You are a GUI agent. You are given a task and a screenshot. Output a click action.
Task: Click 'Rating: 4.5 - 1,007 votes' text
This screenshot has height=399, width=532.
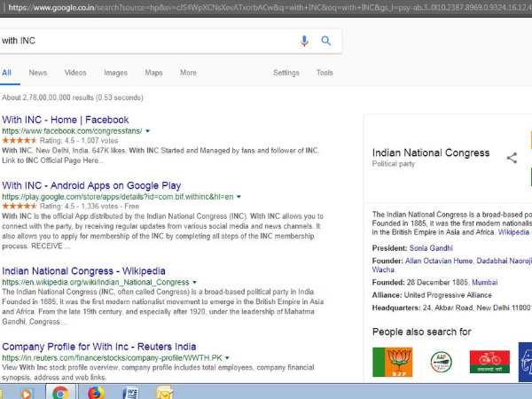[x=79, y=141]
